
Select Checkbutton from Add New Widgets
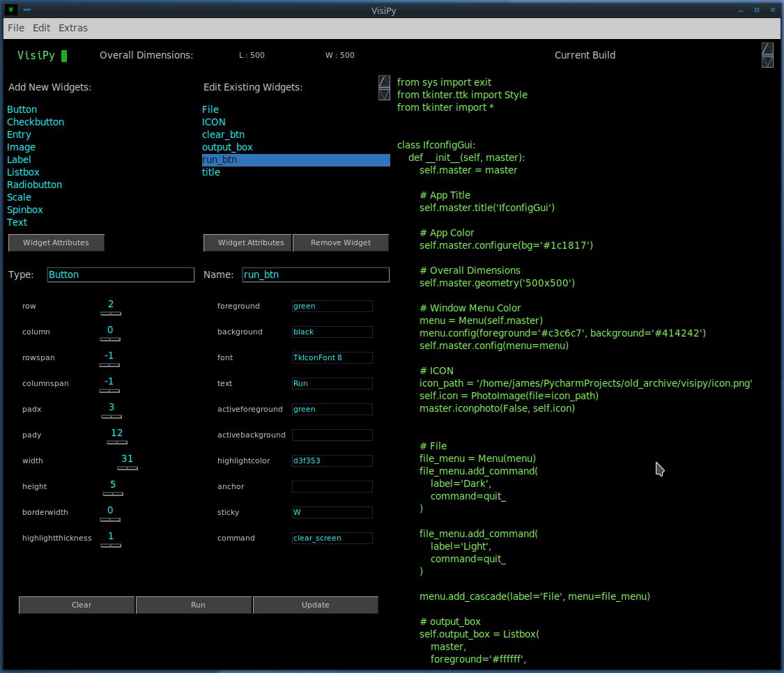[35, 122]
